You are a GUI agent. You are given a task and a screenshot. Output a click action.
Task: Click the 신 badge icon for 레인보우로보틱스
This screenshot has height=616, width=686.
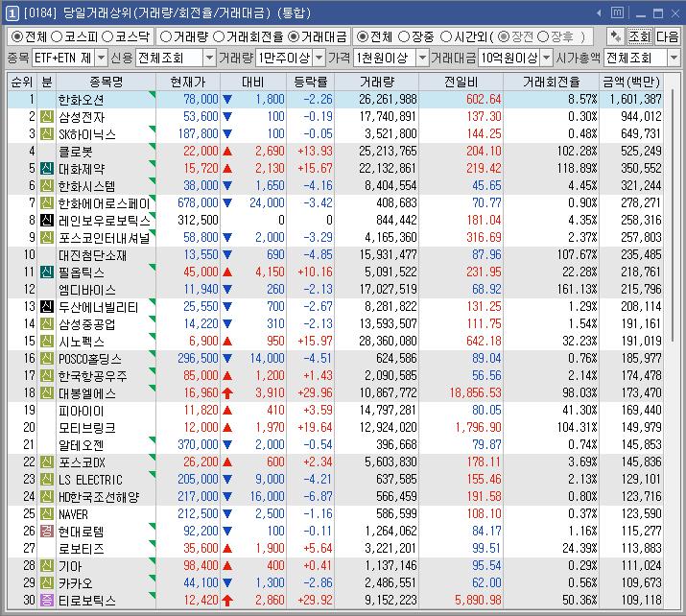[x=47, y=221]
